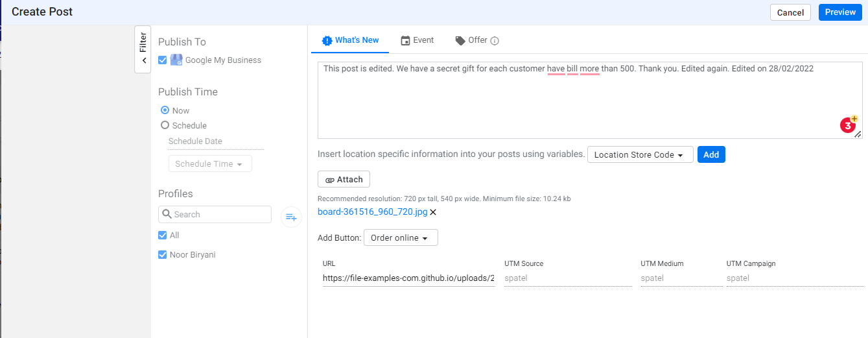Open the Order online button dropdown

pos(401,237)
